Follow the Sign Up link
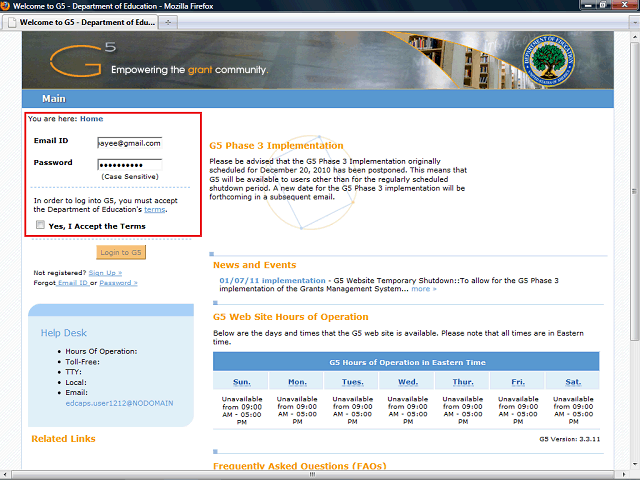Screen dimensions: 640x480 [105, 272]
